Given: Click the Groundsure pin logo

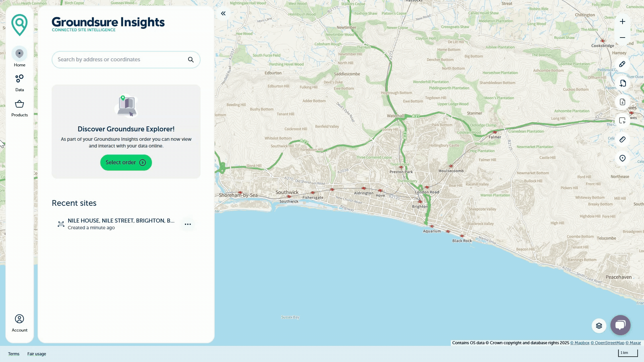Looking at the screenshot, I should [19, 25].
